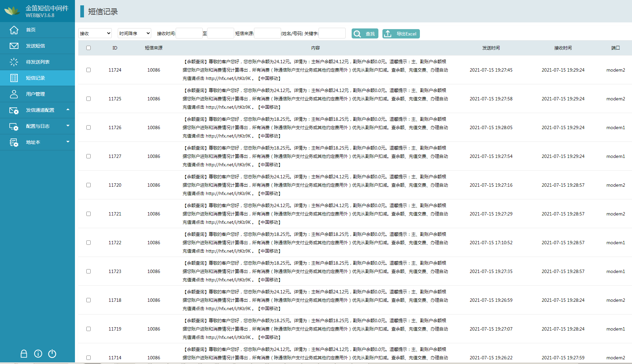Click the 关键字 keyword input field

click(332, 33)
